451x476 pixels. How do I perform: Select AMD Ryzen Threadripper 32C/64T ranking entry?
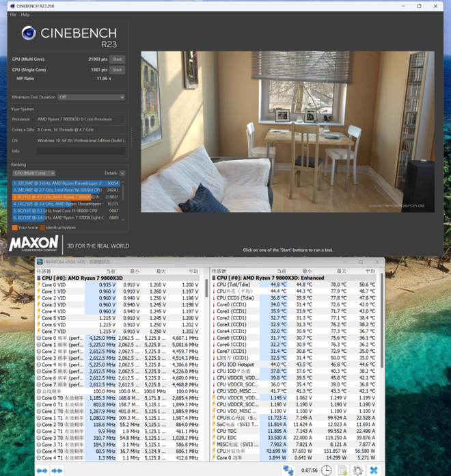(x=66, y=183)
